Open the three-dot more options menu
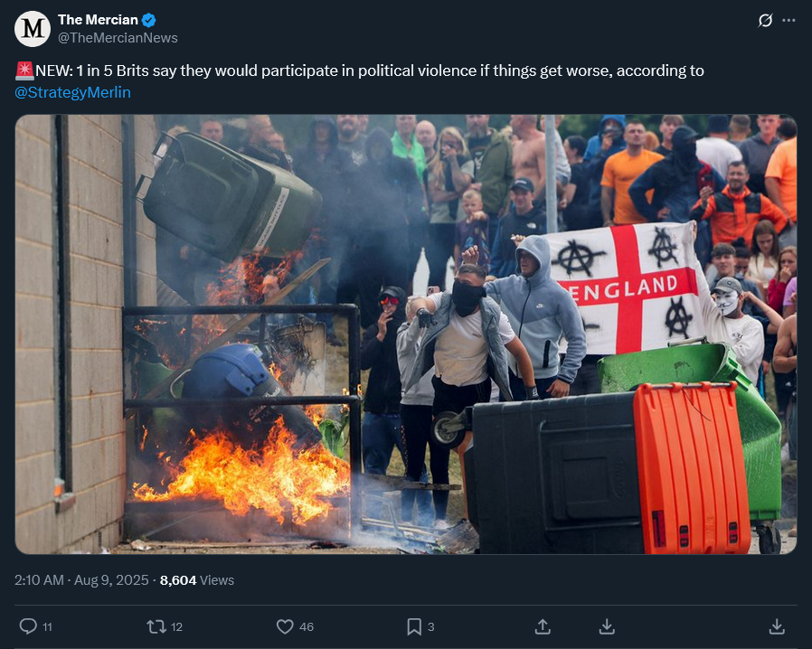The image size is (812, 649). point(788,21)
